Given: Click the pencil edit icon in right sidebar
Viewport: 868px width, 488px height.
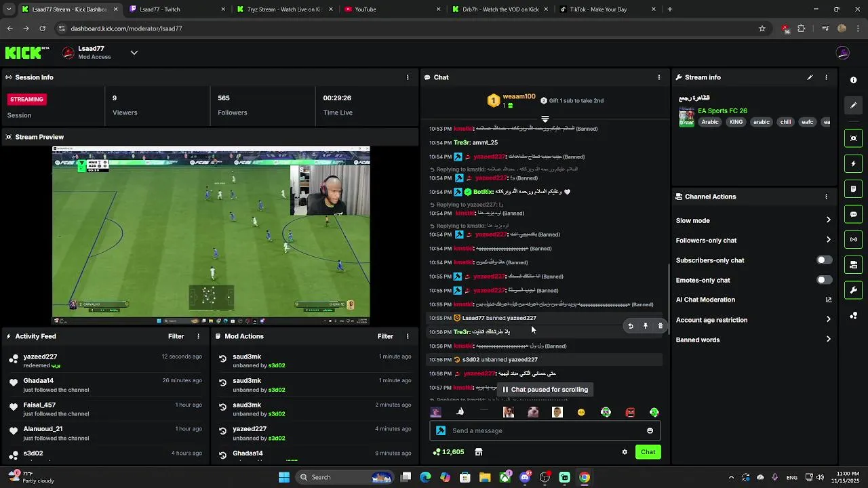Looking at the screenshot, I should pos(853,105).
